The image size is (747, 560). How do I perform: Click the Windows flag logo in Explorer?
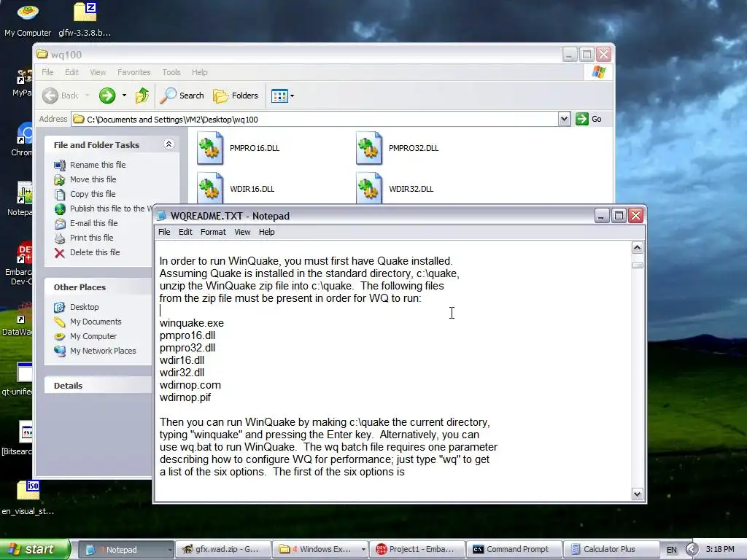[598, 72]
